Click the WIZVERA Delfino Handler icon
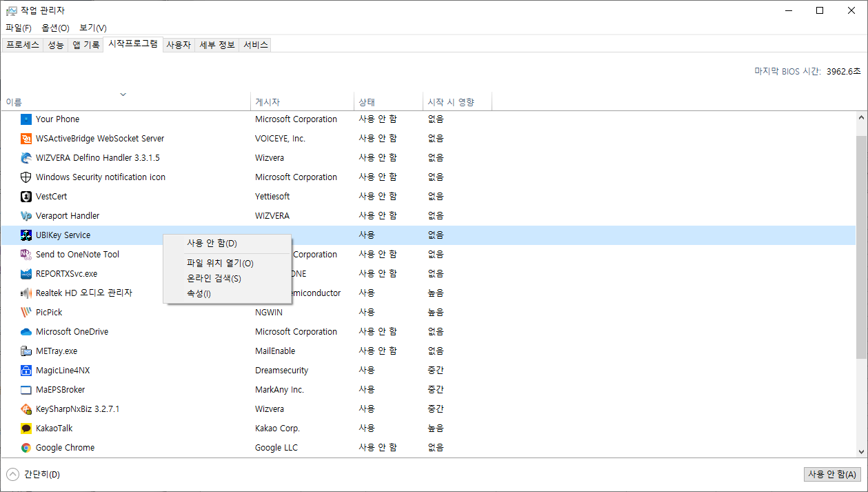This screenshot has width=868, height=492. pyautogui.click(x=26, y=158)
